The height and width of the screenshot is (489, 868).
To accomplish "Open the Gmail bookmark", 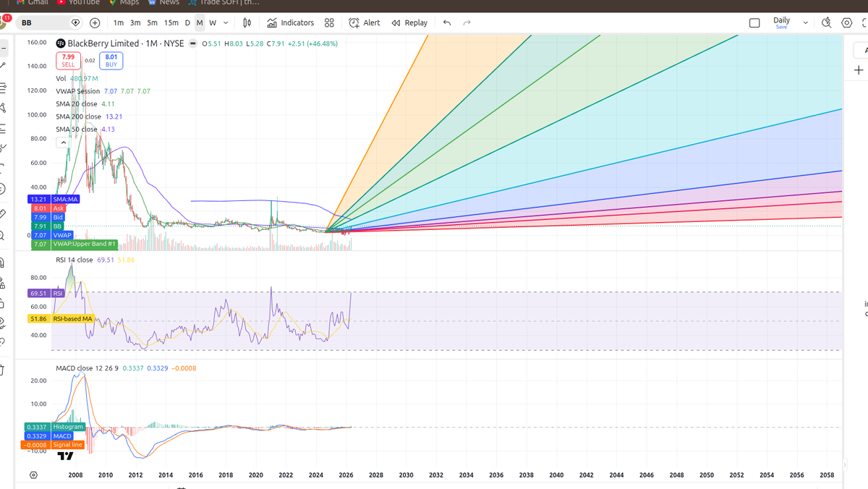I will (31, 3).
